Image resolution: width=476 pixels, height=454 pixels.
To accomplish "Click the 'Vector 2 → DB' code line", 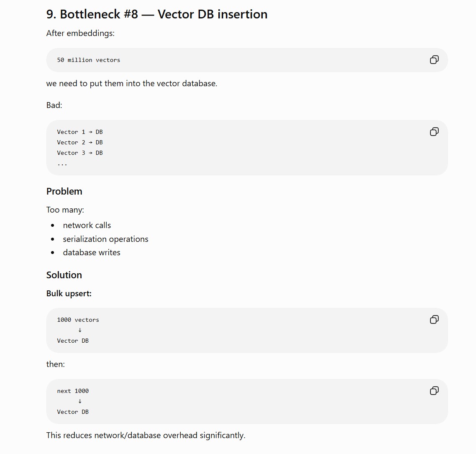I will coord(80,142).
